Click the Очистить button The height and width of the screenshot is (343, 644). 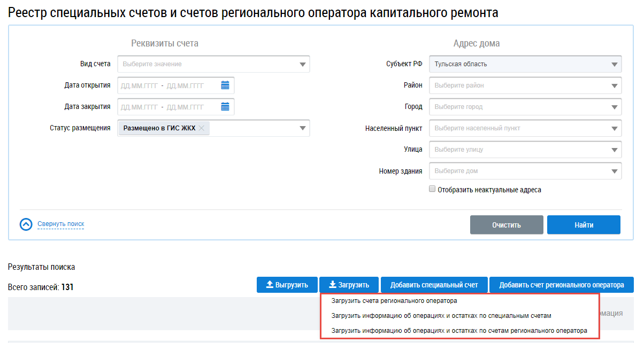point(507,225)
